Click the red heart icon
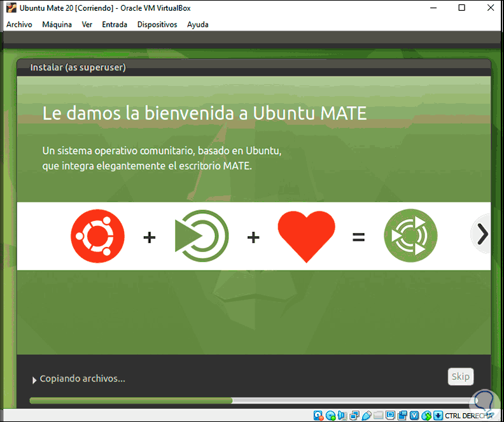Image resolution: width=504 pixels, height=422 pixels. point(306,237)
